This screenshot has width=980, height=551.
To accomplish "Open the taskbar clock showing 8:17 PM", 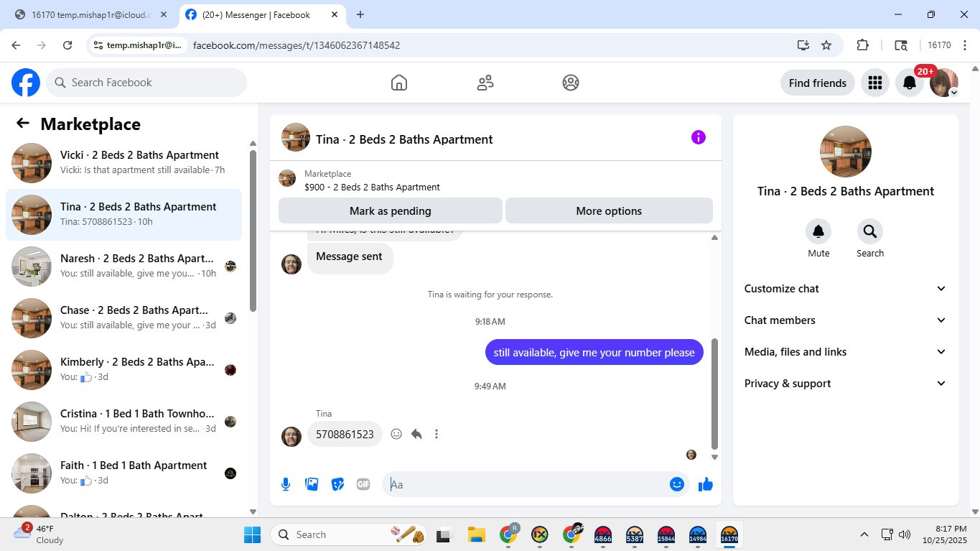I will pyautogui.click(x=944, y=534).
